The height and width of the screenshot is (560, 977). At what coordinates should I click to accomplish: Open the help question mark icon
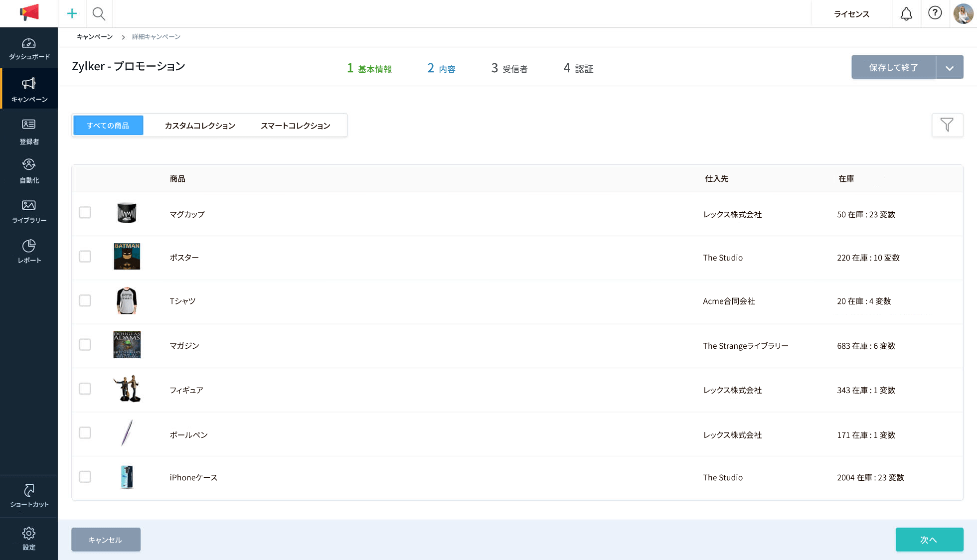(935, 13)
